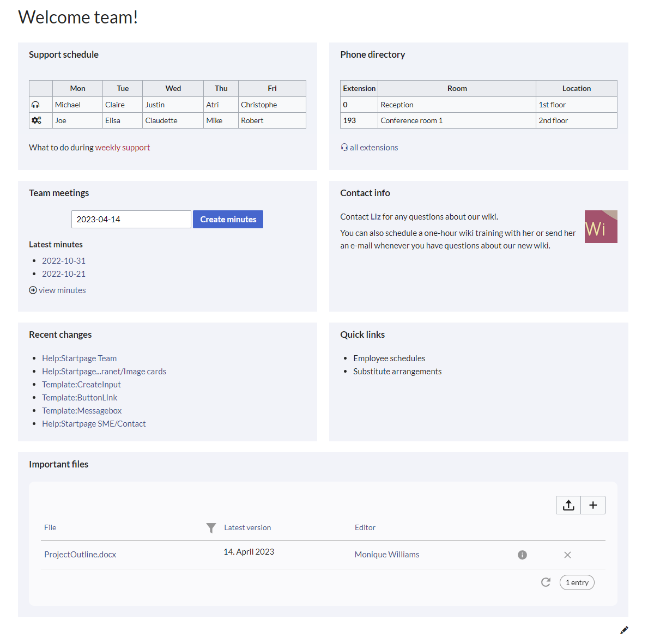Open Liz's contact link

[x=376, y=217]
